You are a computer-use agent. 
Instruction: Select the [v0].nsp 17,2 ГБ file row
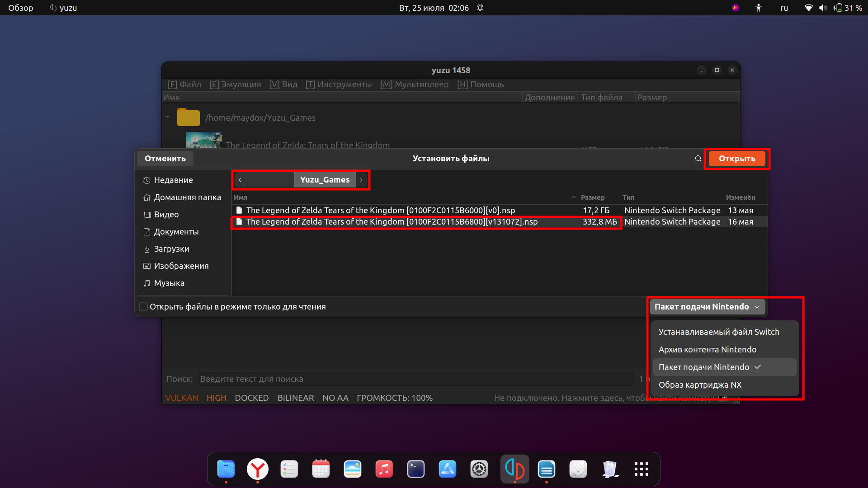(500, 210)
